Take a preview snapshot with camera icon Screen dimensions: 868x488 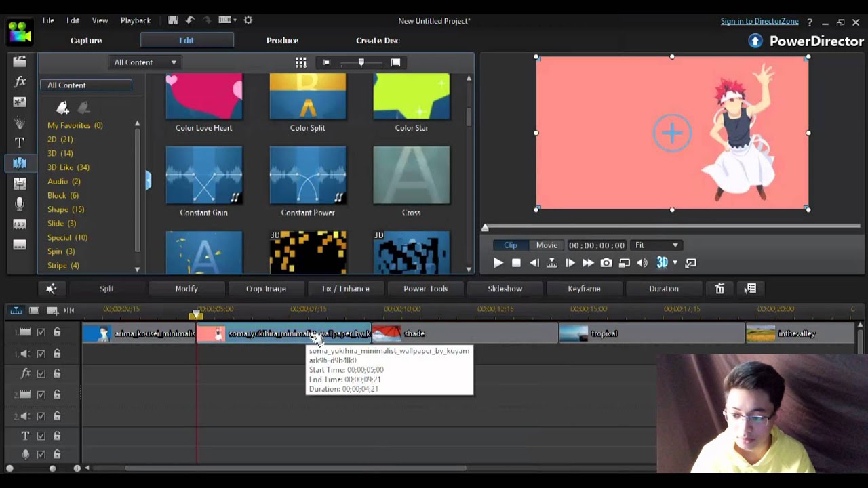[x=606, y=263]
